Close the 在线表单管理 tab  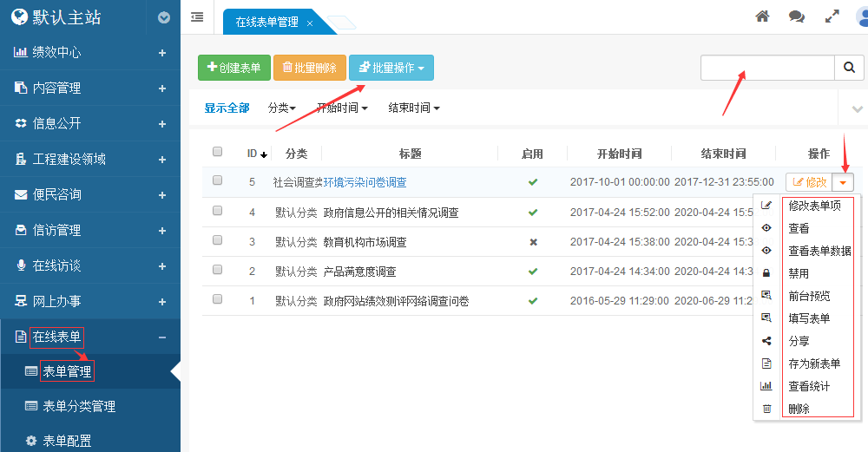pyautogui.click(x=310, y=23)
